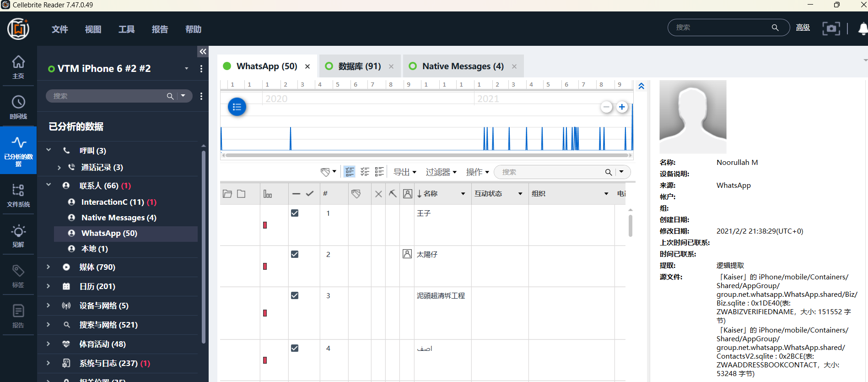Open the notifications bell icon
This screenshot has width=868, height=382.
(863, 29)
